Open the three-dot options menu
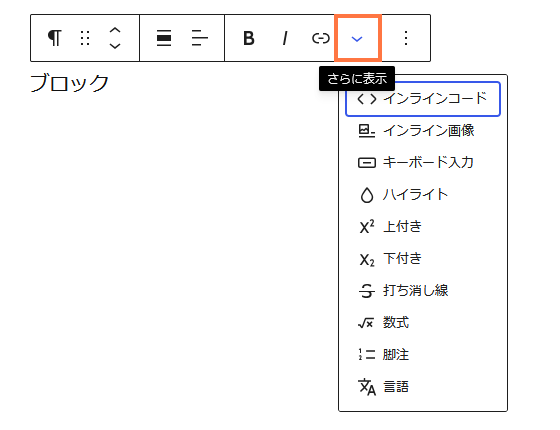Screen dimensions: 560x430 (x=406, y=38)
